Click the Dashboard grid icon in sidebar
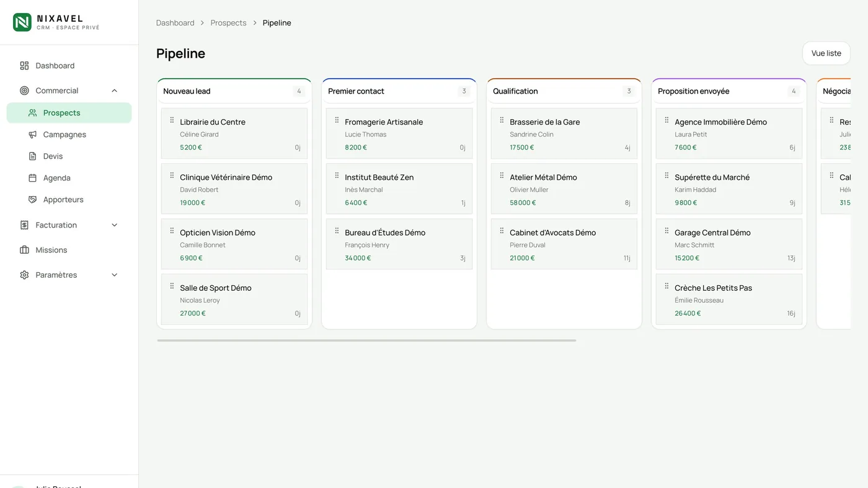This screenshot has height=488, width=868. click(24, 66)
